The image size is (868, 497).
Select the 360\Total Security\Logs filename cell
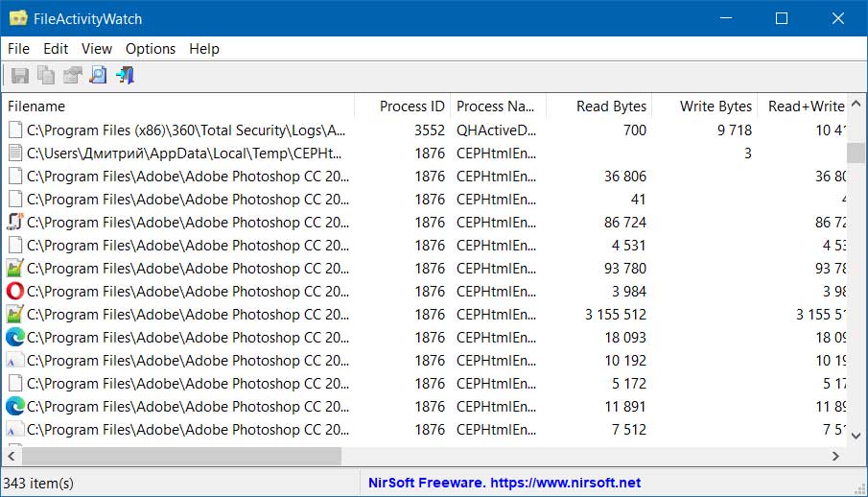click(x=186, y=130)
